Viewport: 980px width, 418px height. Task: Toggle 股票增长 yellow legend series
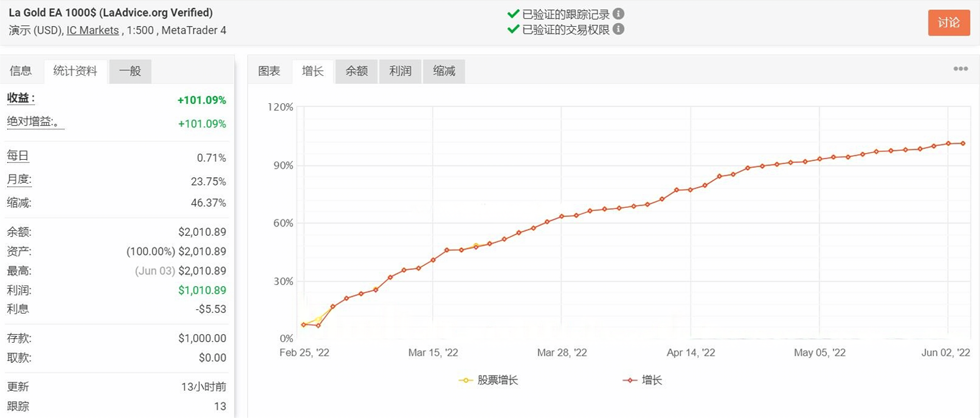coord(489,380)
